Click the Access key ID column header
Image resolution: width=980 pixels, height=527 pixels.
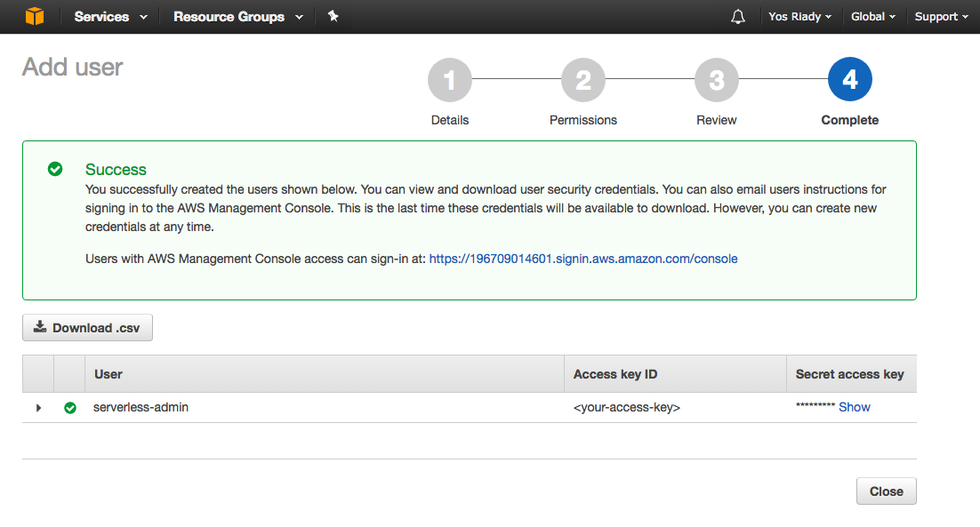615,374
